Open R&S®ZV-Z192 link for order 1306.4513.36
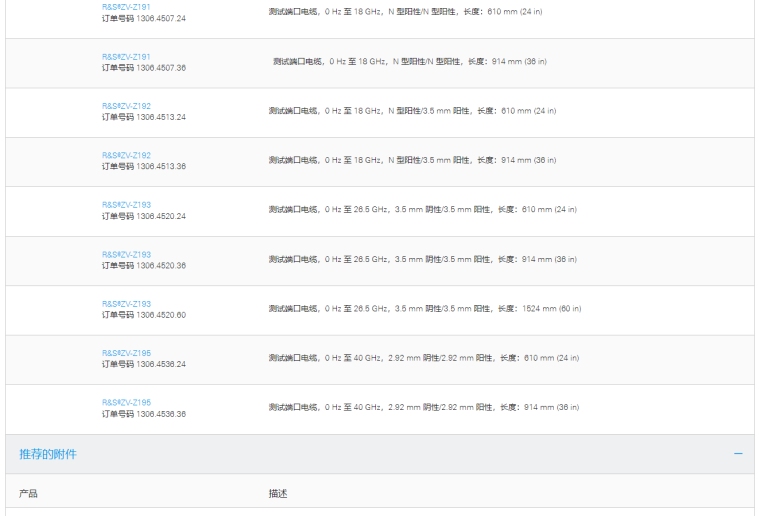The image size is (760, 516). click(126, 154)
